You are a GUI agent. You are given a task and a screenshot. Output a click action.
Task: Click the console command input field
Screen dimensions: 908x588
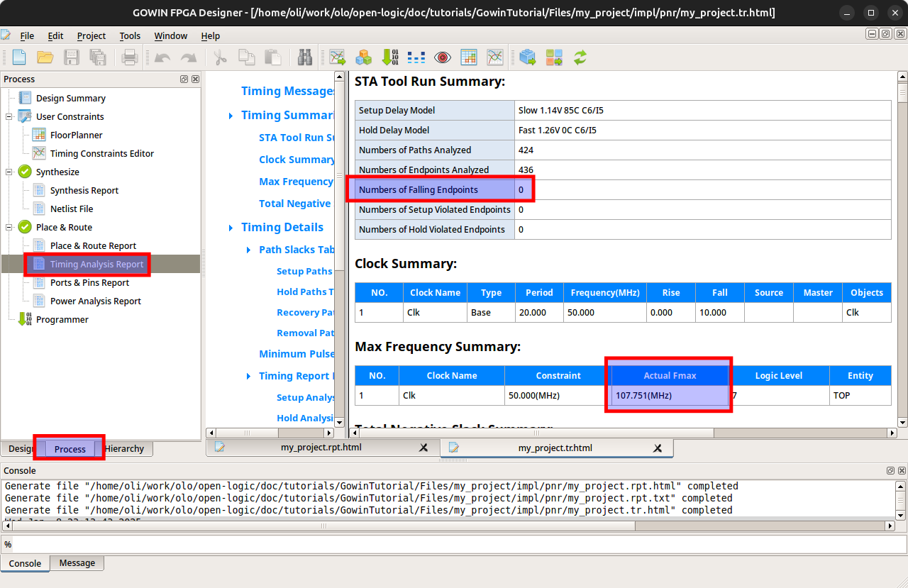tap(459, 544)
